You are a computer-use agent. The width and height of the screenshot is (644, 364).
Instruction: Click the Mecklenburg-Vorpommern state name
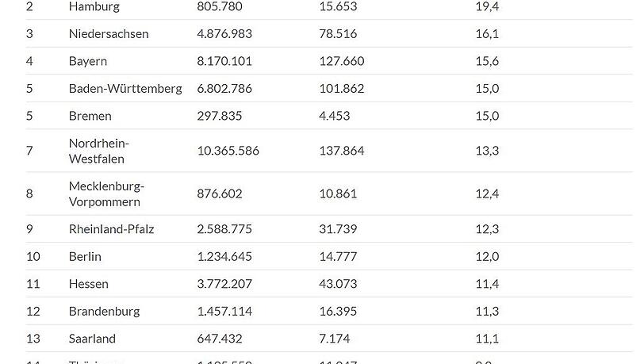(106, 194)
